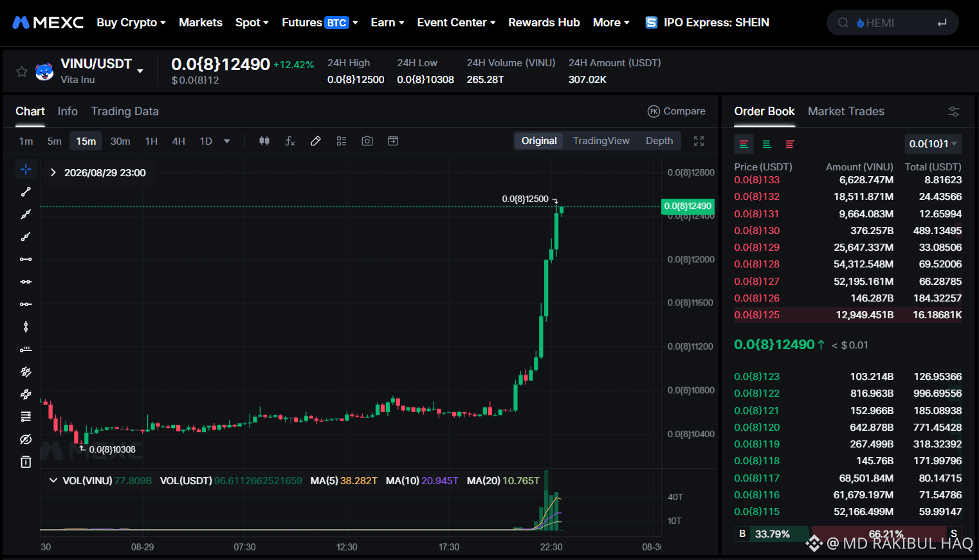Click the HEMI search input field
Image resolution: width=979 pixels, height=560 pixels.
pyautogui.click(x=892, y=23)
